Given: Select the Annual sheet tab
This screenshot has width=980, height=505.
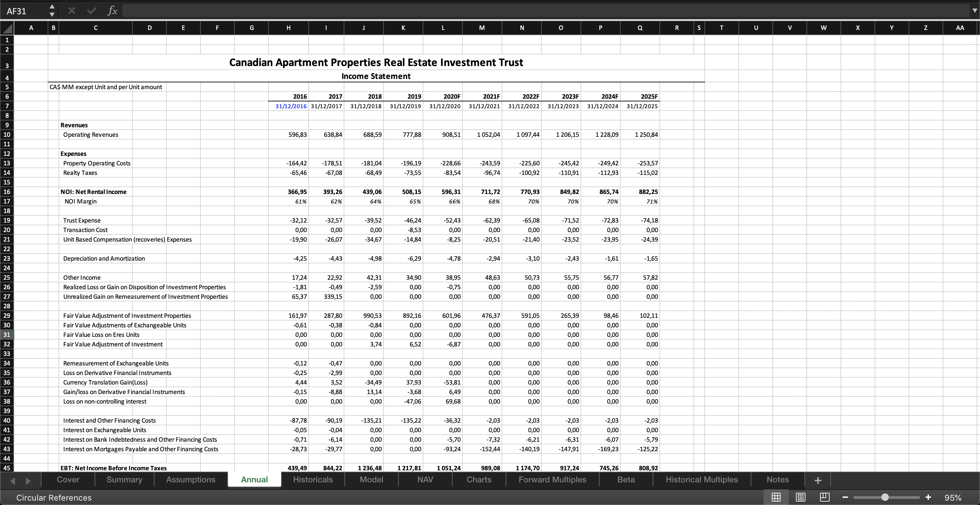Looking at the screenshot, I should [254, 479].
